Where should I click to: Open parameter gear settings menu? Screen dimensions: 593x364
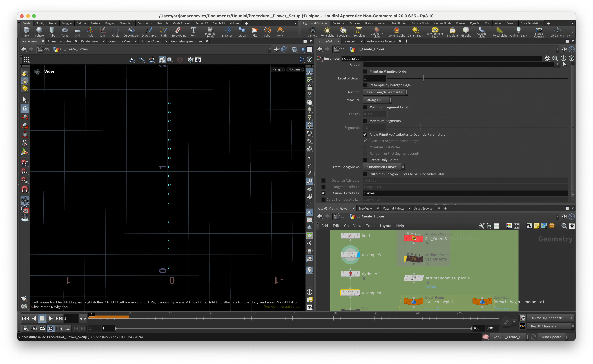(547, 59)
